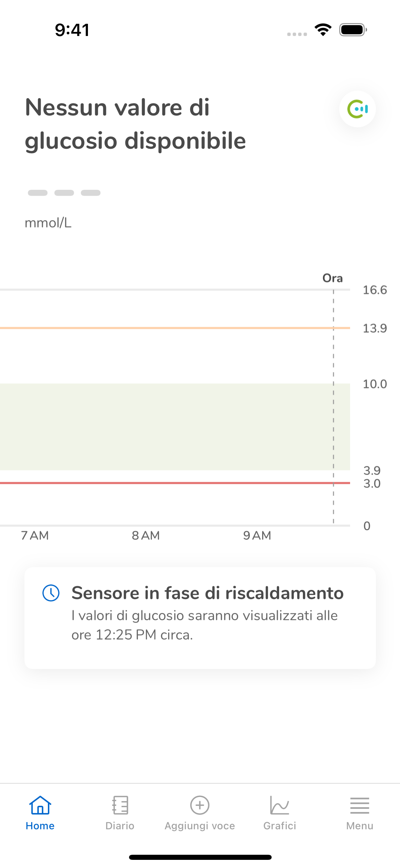The width and height of the screenshot is (400, 868).
Task: Tap the mmol/L unit label
Action: [x=48, y=223]
